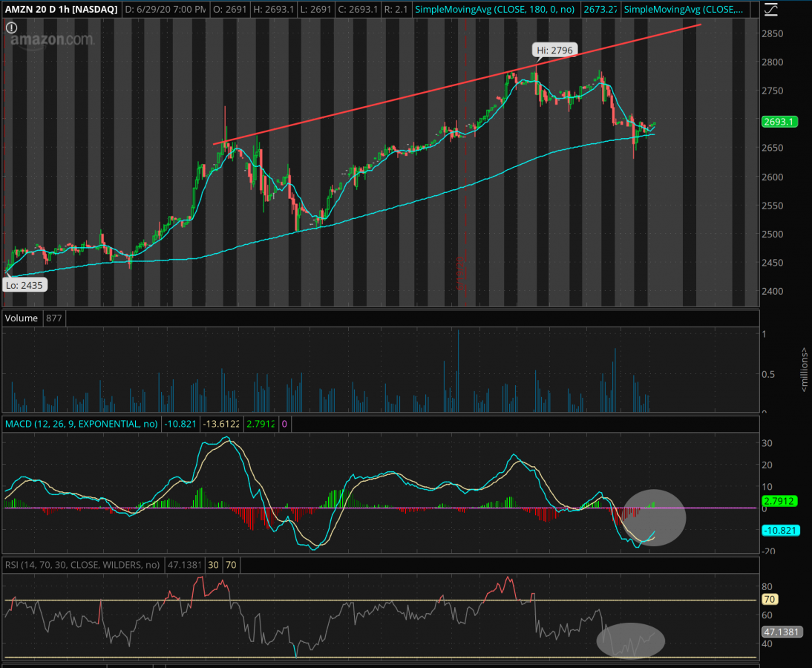Click the MACD average value -13.6122
The image size is (812, 668).
point(220,424)
